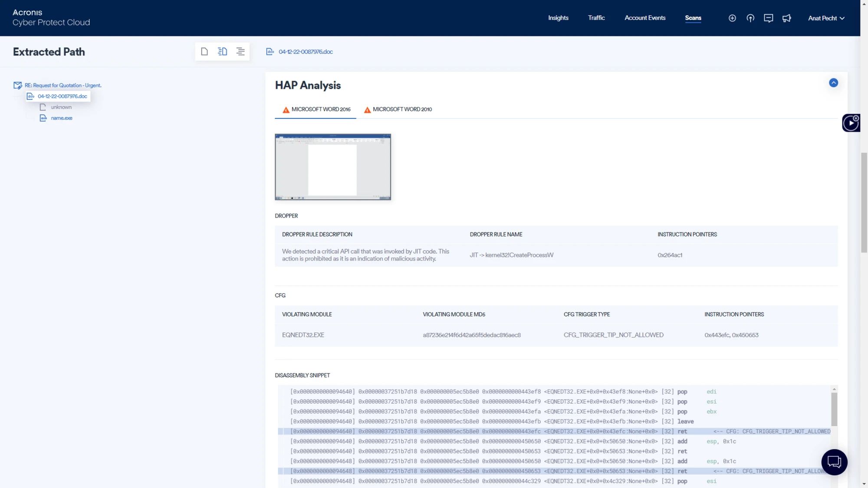Select the centered lines view icon

(240, 52)
